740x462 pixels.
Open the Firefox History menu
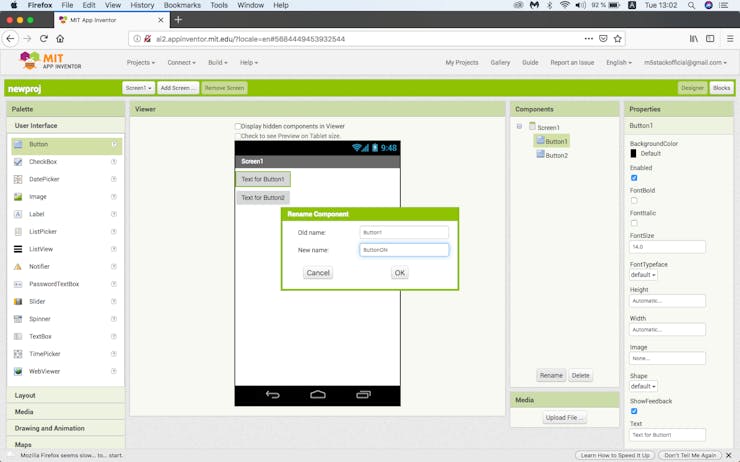142,5
